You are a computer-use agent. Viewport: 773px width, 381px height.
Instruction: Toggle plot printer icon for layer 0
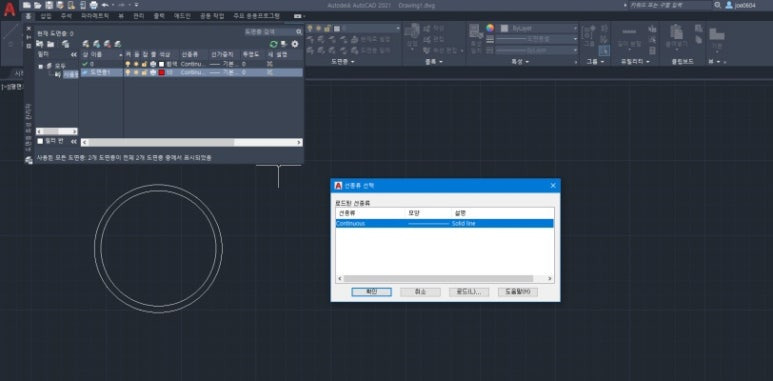pos(153,64)
